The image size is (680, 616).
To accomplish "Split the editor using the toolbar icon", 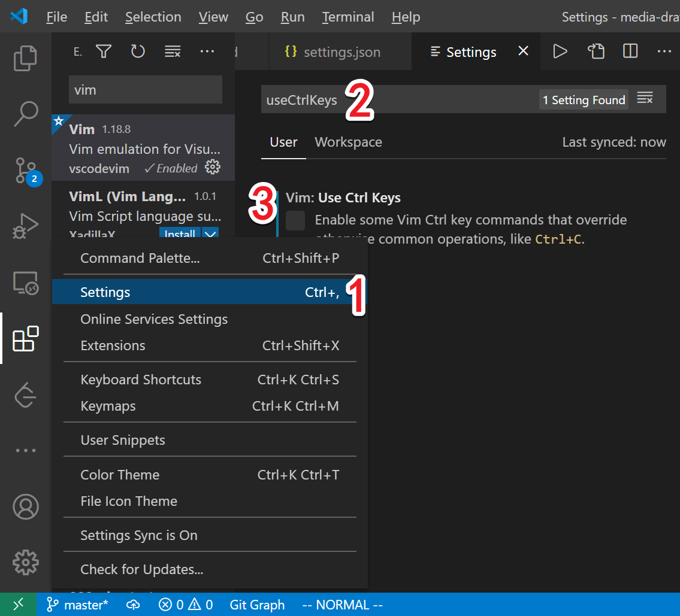I will click(x=630, y=51).
